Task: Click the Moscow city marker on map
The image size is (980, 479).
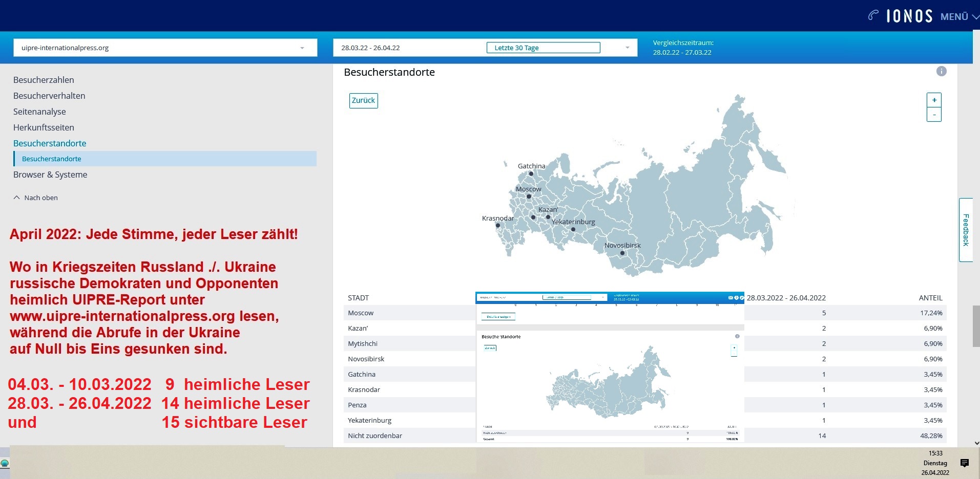Action: 529,197
